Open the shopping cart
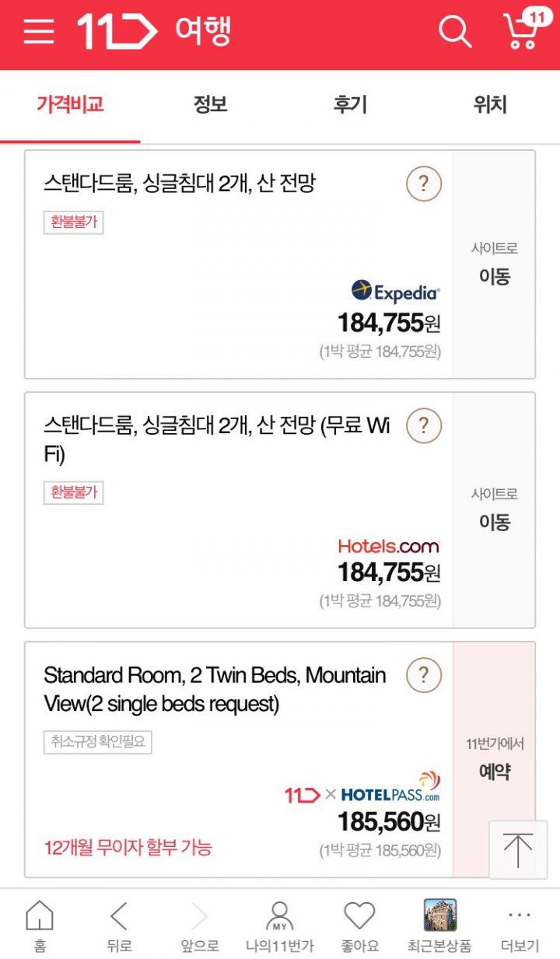Image resolution: width=560 pixels, height=959 pixels. click(x=523, y=31)
